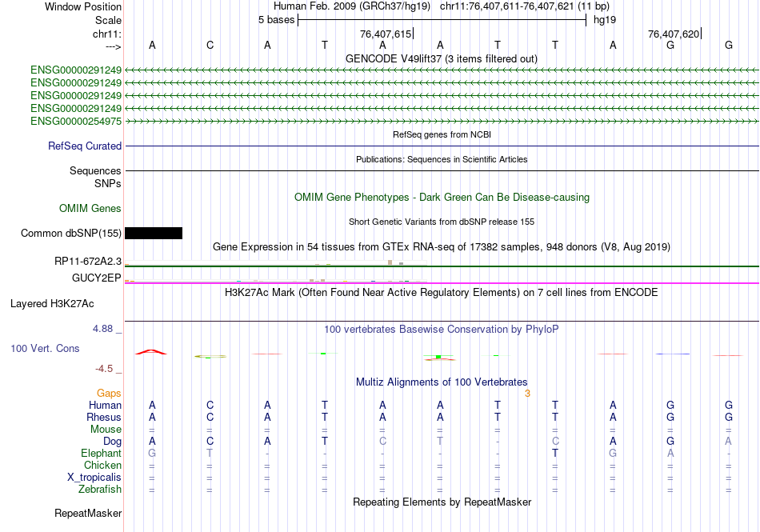Image resolution: width=760 pixels, height=532 pixels.
Task: Open the H3K27Ac Mark track title
Action: tap(442, 292)
